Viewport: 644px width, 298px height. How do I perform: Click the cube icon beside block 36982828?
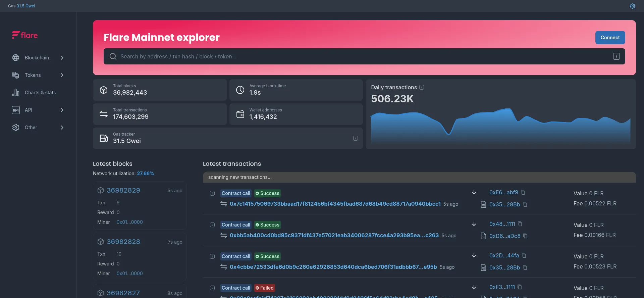(x=101, y=242)
